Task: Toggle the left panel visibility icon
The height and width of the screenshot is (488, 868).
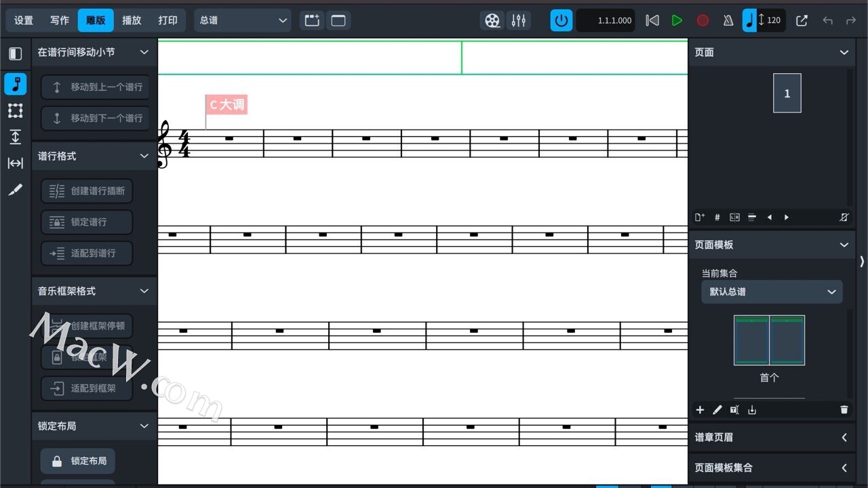Action: coord(16,54)
